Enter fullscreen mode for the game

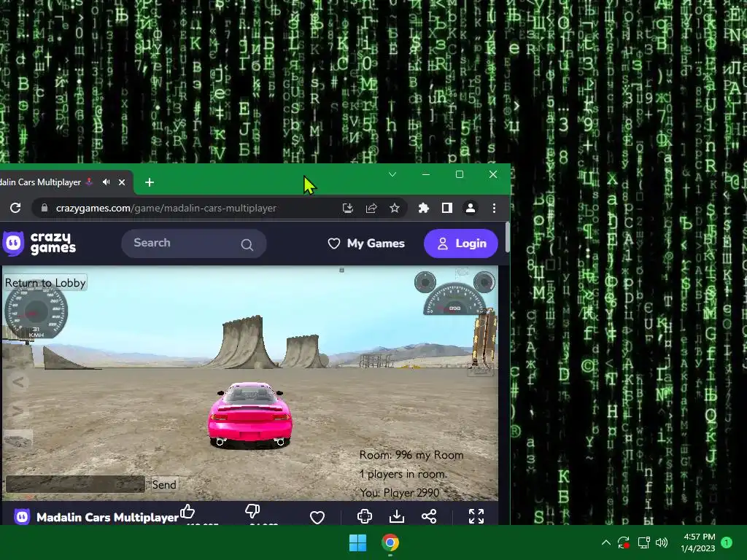pos(476,516)
